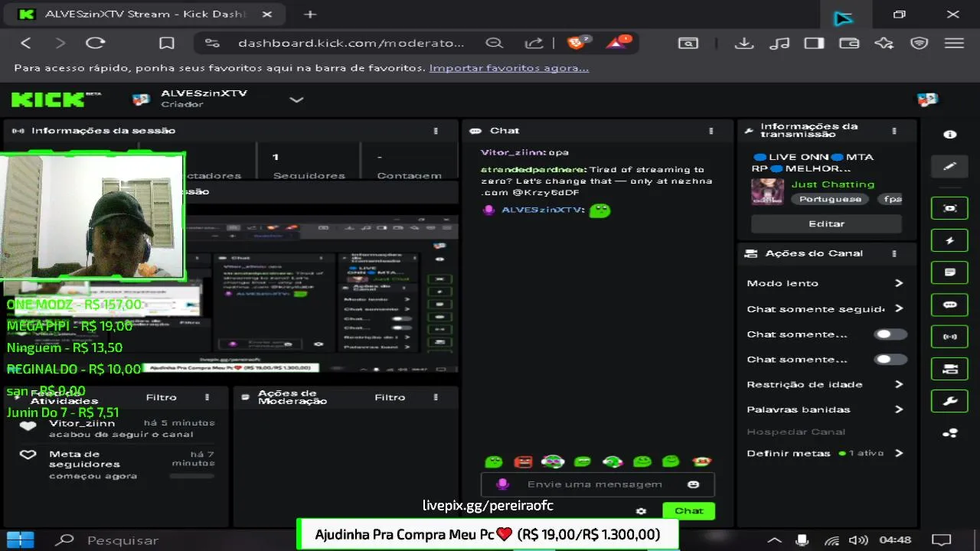Open the Leo AI sparkle icon
Viewport: 980px width, 551px height.
884,43
